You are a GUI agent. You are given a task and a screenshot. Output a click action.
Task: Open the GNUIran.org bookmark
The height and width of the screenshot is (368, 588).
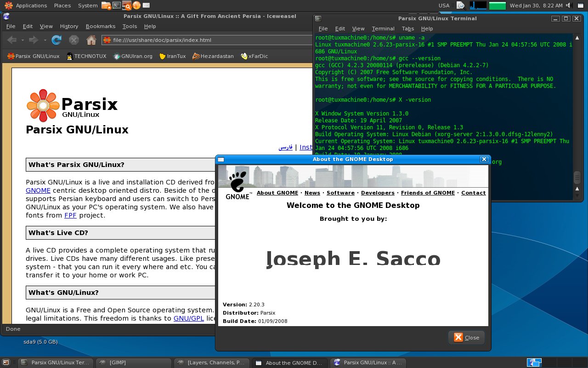pos(133,56)
